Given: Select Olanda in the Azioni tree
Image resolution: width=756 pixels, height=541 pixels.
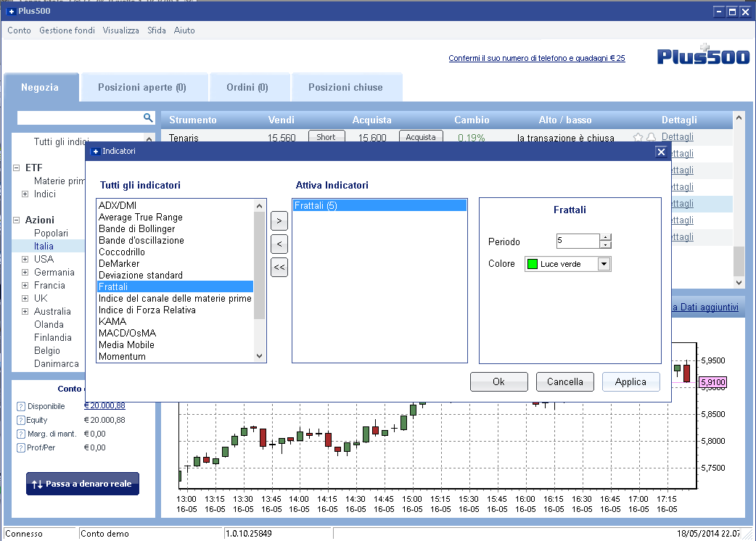Looking at the screenshot, I should coord(49,325).
